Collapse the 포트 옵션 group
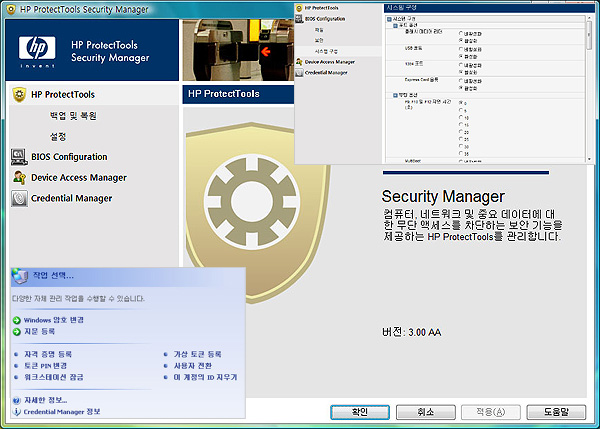Image resolution: width=600 pixels, height=429 pixels. tap(395, 25)
